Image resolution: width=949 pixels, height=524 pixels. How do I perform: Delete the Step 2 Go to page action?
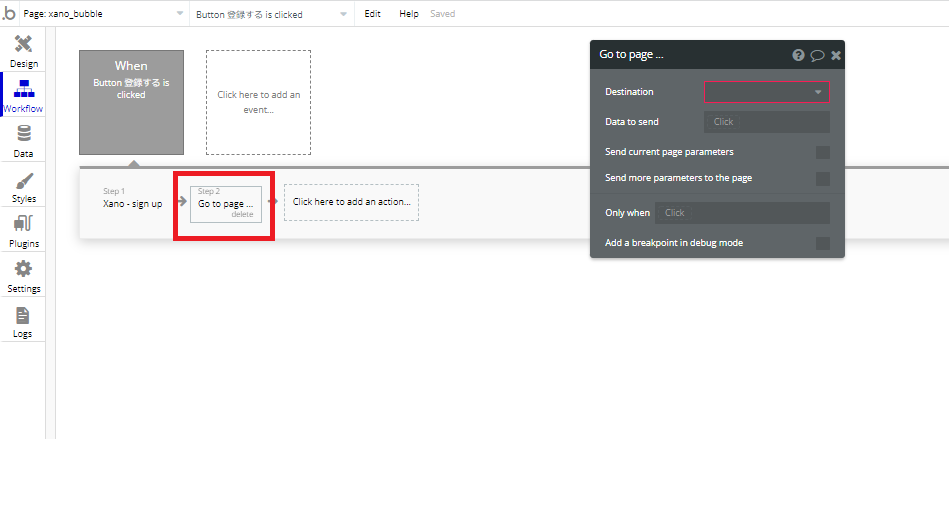(x=242, y=214)
